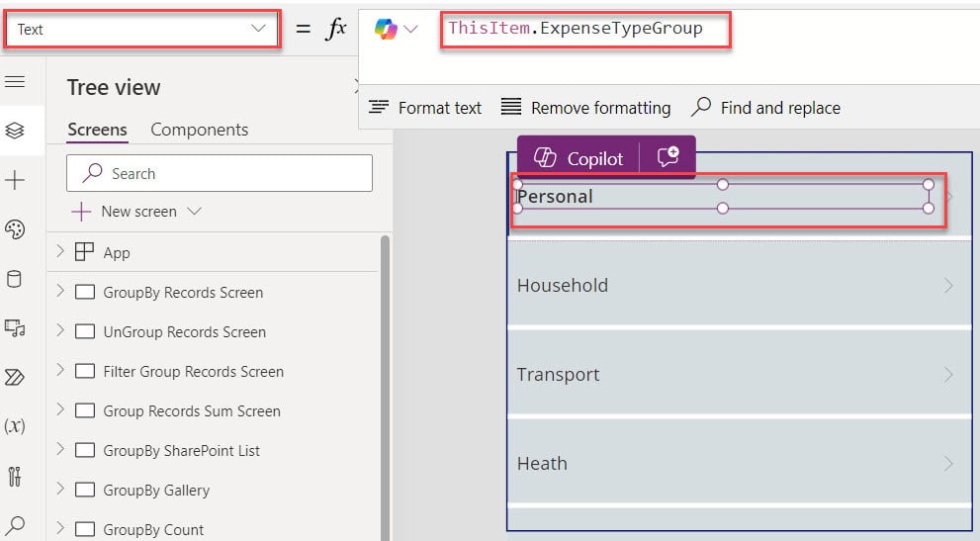Select the Transport gallery item
This screenshot has width=980, height=541.
pyautogui.click(x=740, y=374)
